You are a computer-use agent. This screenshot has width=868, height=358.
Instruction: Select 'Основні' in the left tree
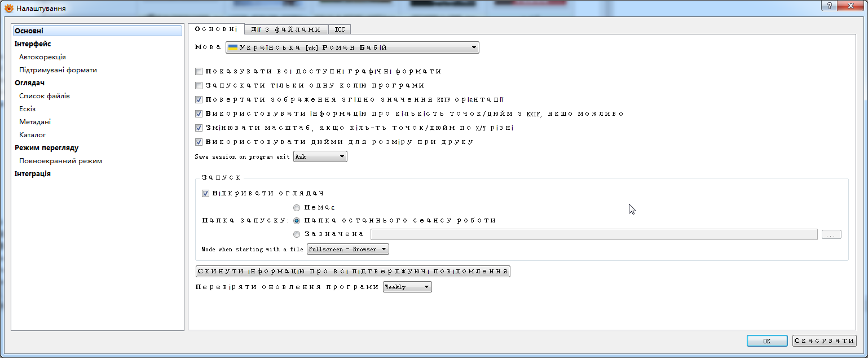(98, 31)
